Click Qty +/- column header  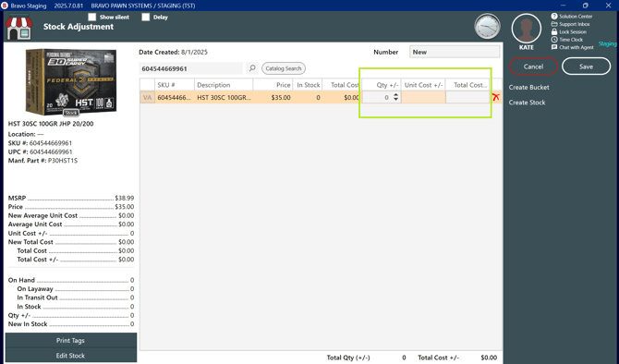tap(382, 85)
